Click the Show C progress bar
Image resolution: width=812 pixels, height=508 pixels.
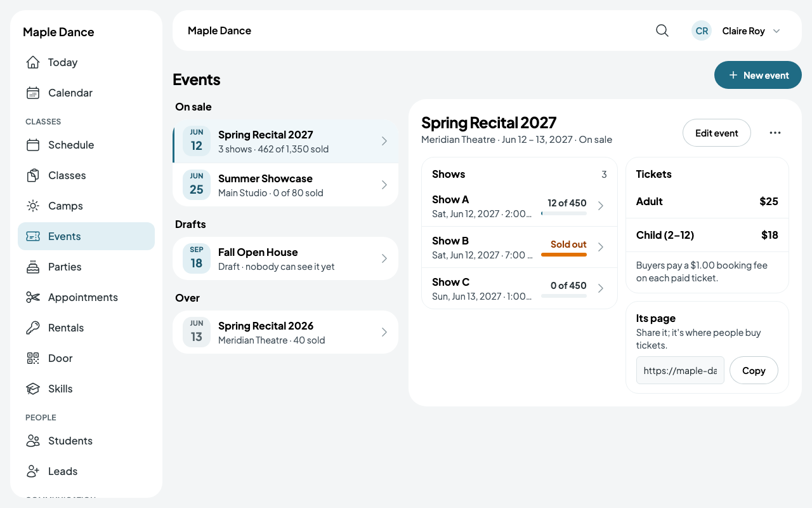(x=564, y=296)
